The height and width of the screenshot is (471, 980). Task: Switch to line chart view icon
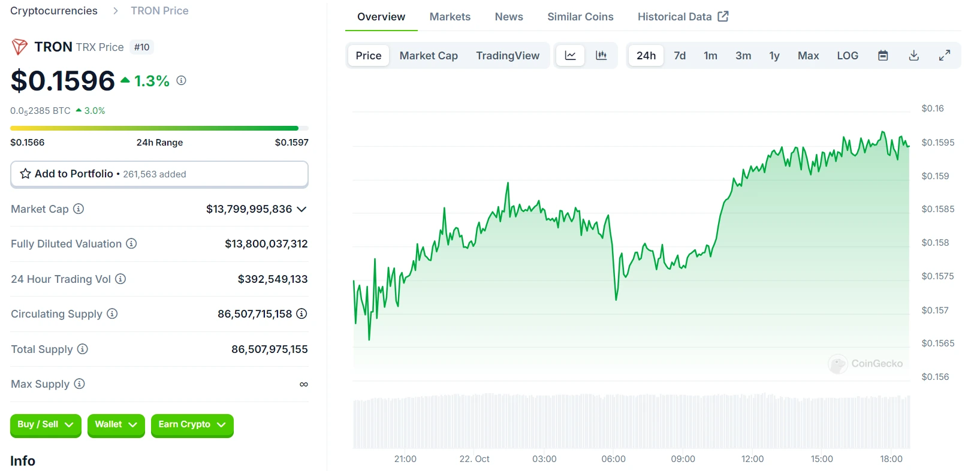pos(571,56)
